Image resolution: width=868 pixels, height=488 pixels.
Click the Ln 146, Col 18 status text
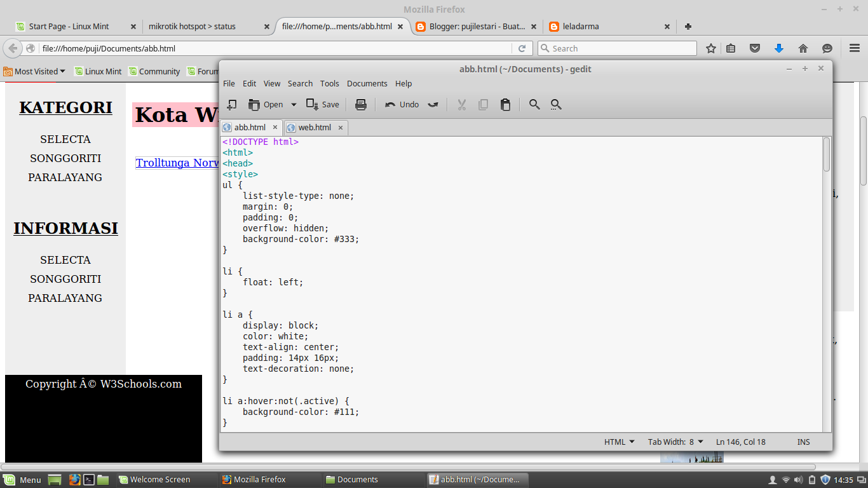click(740, 442)
